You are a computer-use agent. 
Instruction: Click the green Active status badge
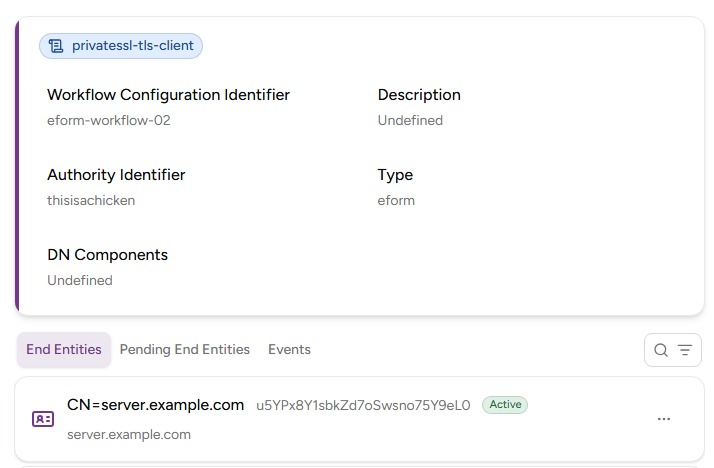tap(505, 405)
